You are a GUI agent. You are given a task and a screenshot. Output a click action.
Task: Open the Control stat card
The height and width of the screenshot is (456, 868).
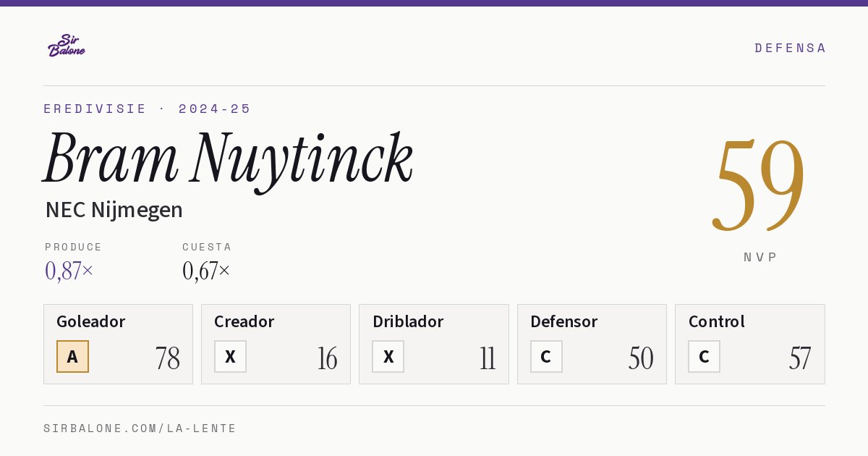[750, 344]
